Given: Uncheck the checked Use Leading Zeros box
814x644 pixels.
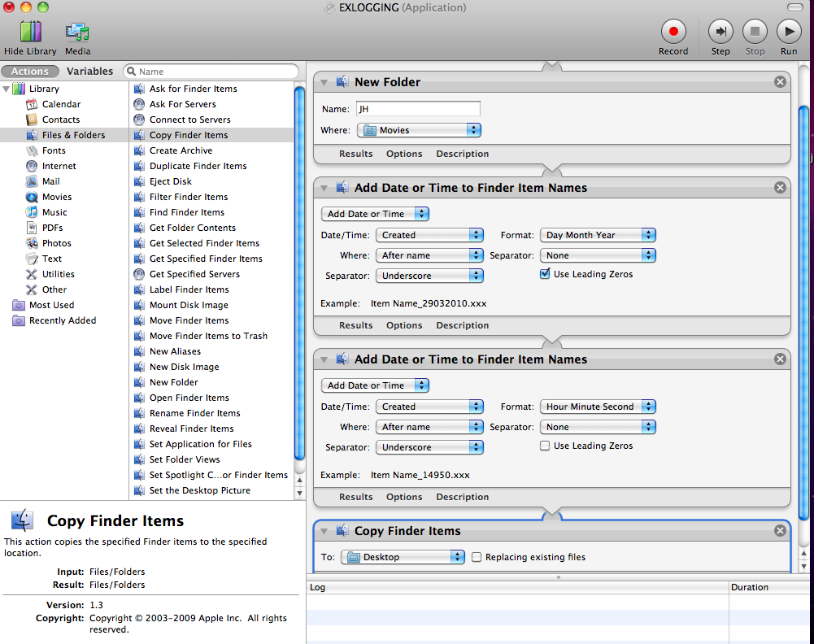Looking at the screenshot, I should click(545, 273).
